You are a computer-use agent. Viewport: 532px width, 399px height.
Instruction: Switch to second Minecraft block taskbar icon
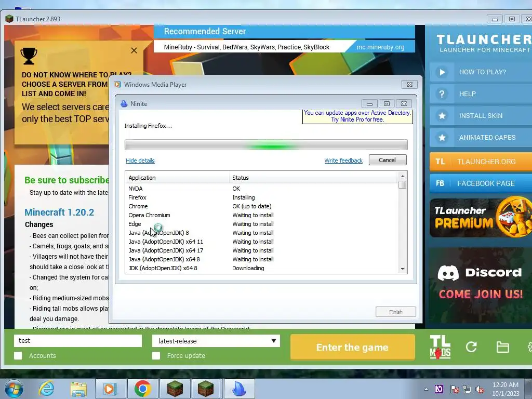click(206, 389)
